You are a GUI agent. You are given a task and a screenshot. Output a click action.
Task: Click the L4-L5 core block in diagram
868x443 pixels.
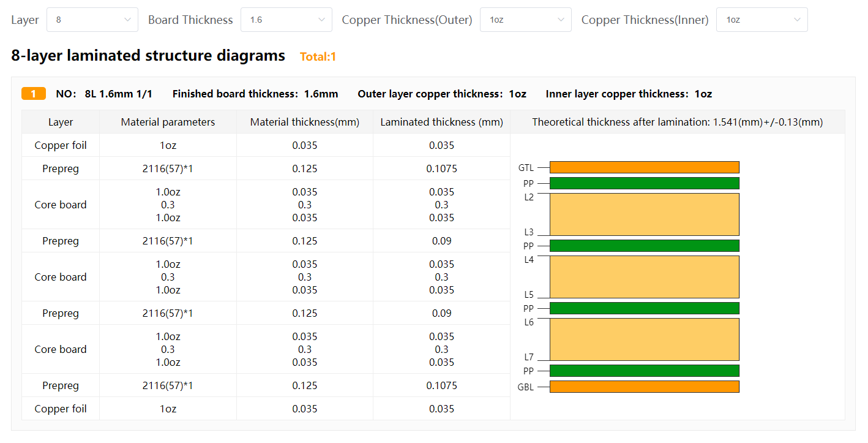tap(644, 277)
